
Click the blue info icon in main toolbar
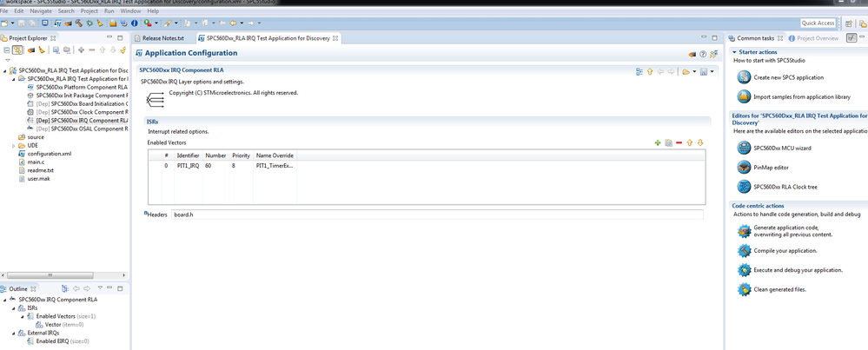135,23
